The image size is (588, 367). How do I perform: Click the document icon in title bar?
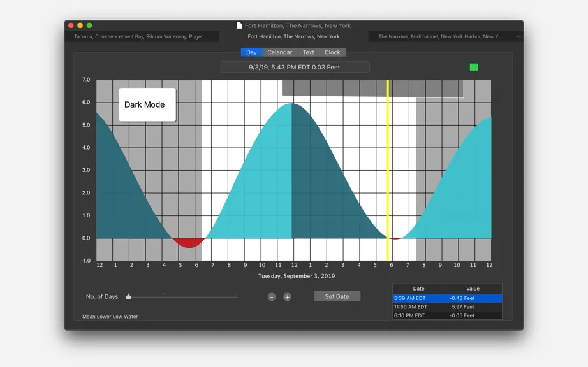(239, 25)
